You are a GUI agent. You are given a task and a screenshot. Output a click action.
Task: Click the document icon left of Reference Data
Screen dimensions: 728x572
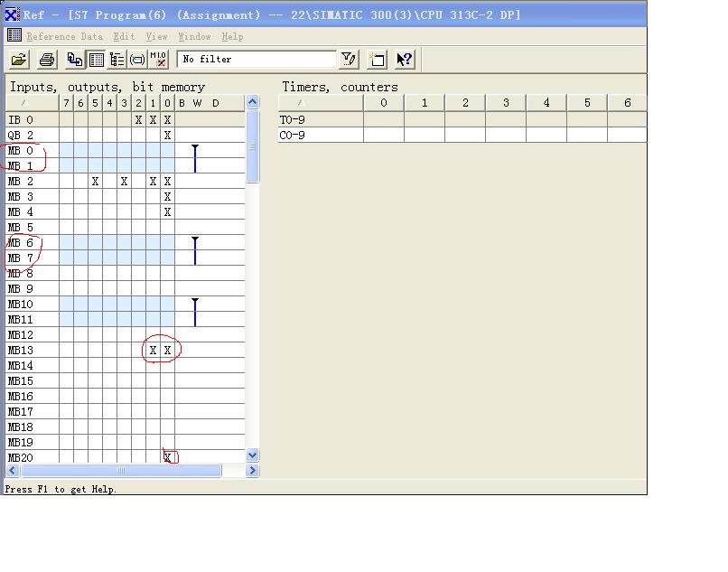pyautogui.click(x=14, y=35)
